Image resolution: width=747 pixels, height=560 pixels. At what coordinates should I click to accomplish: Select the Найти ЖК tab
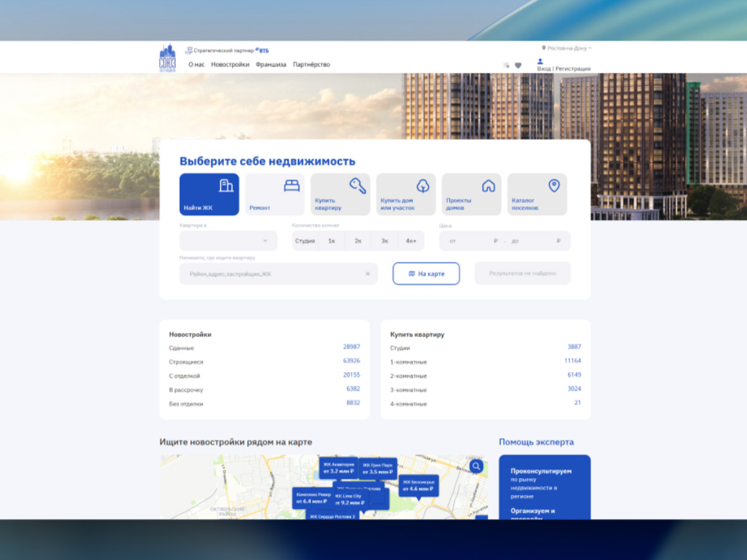pos(209,194)
